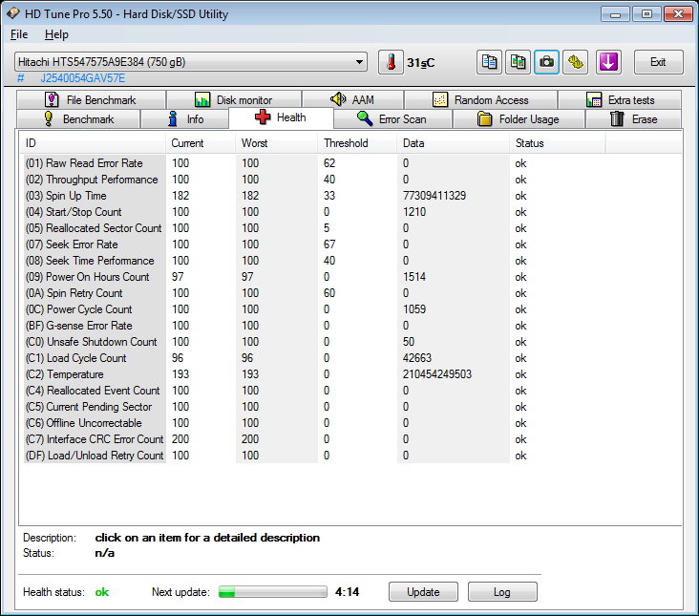The width and height of the screenshot is (699, 616).
Task: Click the Log button
Action: click(502, 592)
